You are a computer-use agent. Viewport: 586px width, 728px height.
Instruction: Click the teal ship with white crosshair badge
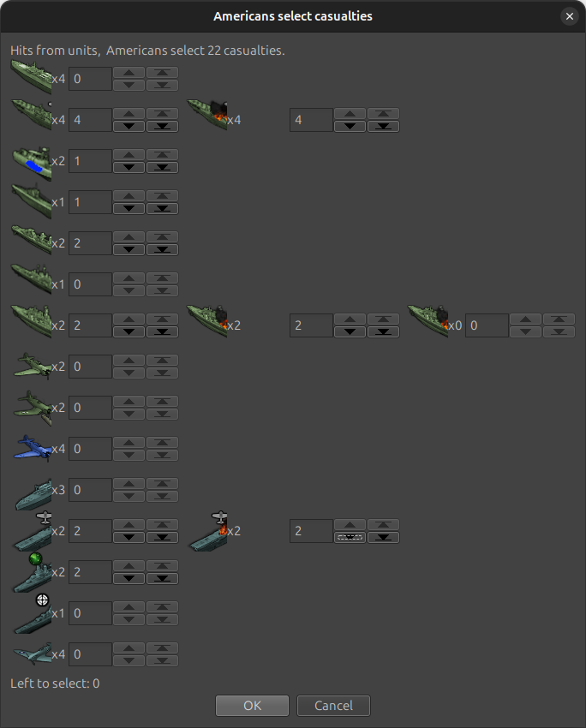click(33, 614)
